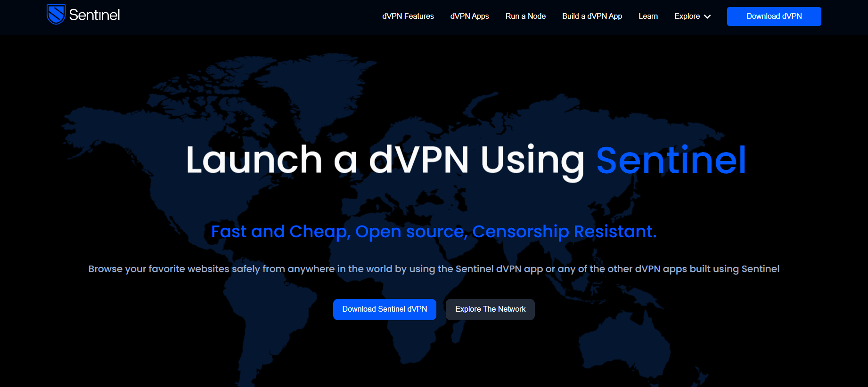The height and width of the screenshot is (387, 868).
Task: Click the Sentinel wordmark in header
Action: tap(94, 15)
